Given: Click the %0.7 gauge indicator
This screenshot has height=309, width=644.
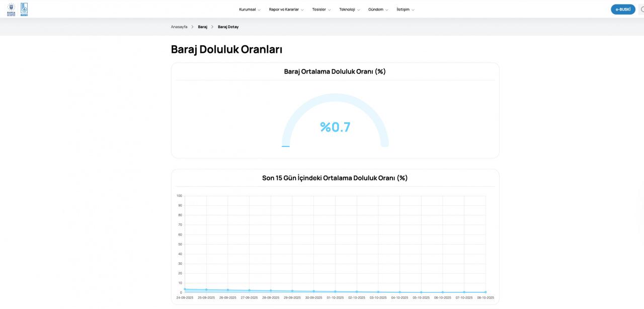Looking at the screenshot, I should tap(335, 127).
